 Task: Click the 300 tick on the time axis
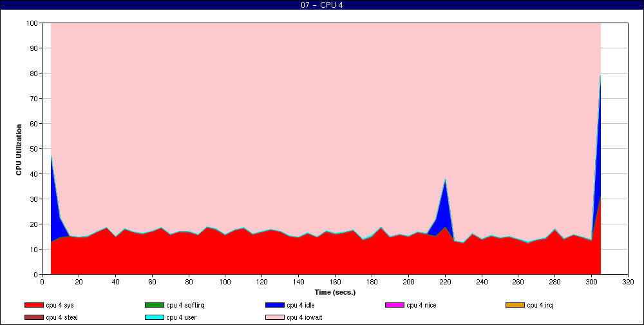tap(591, 282)
